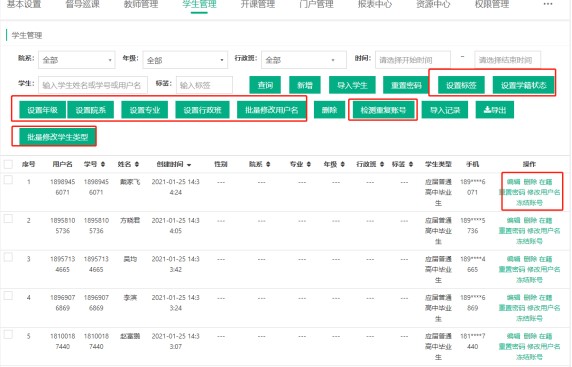Switch to 资源中心 tab
The image size is (572, 367).
(x=433, y=4)
